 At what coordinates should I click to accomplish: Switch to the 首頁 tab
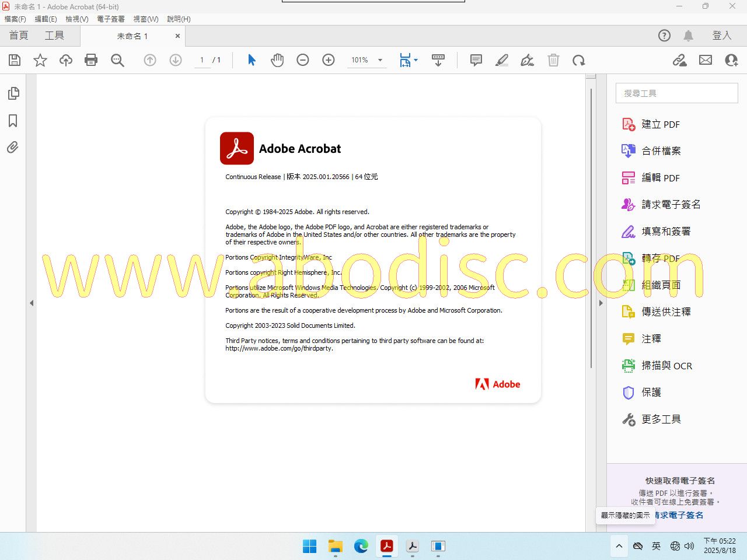click(19, 36)
